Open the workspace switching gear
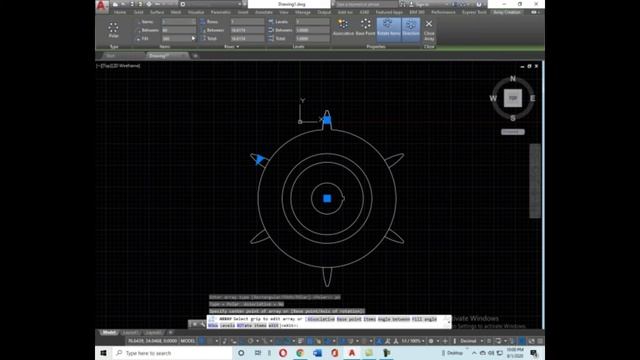640x360 pixels. point(431,341)
